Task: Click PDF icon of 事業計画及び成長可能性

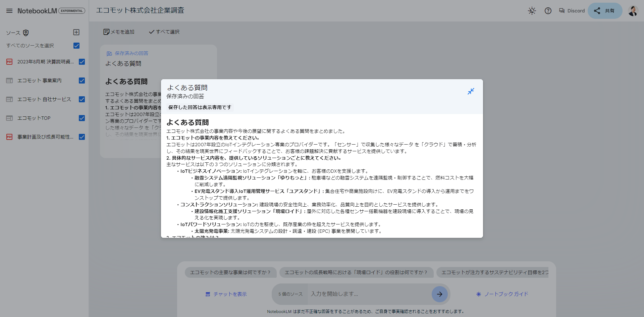Action: click(x=9, y=137)
